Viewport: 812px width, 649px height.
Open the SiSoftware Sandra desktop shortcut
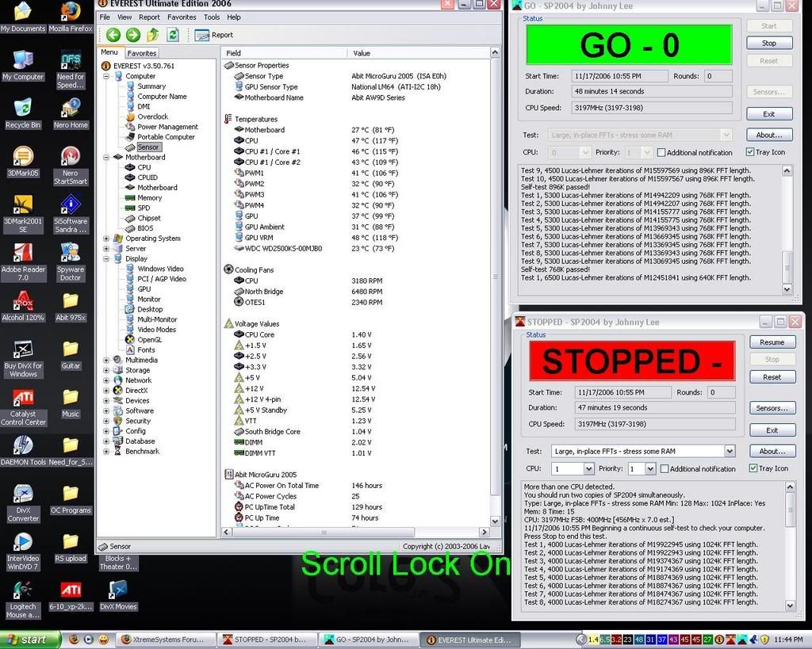(71, 214)
